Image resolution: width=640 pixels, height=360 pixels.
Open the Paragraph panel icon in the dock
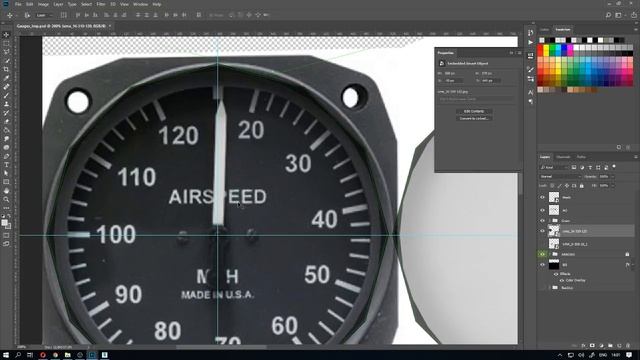point(530,102)
